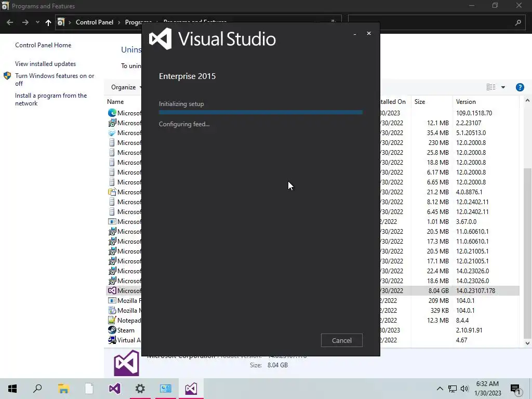532x399 pixels.
Task: Open taskbar search
Action: point(37,389)
